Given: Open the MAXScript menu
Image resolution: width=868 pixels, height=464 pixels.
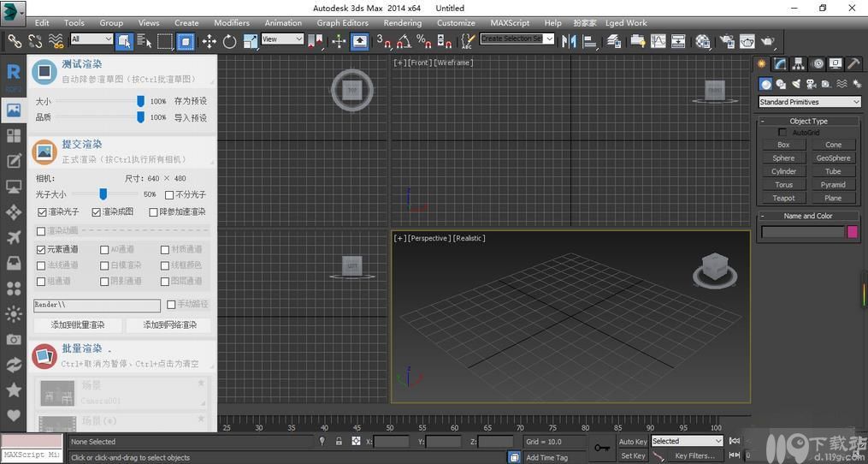Looking at the screenshot, I should pos(510,23).
